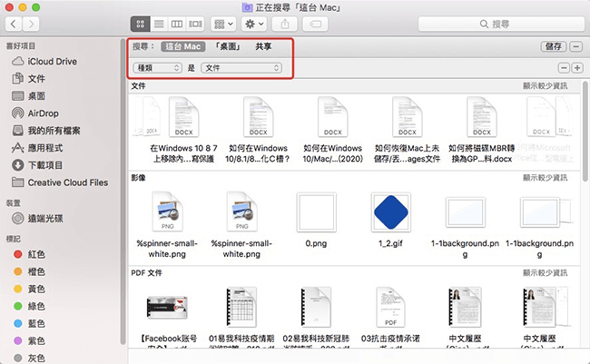Viewport: 590px width, 364px height.
Task: Click the Finder window proxy icon in title
Action: (247, 7)
